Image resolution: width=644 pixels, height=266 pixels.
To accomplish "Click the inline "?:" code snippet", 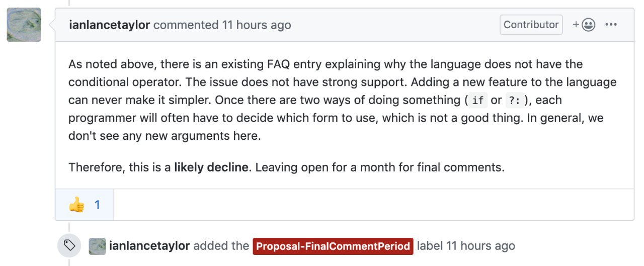I will coord(514,101).
